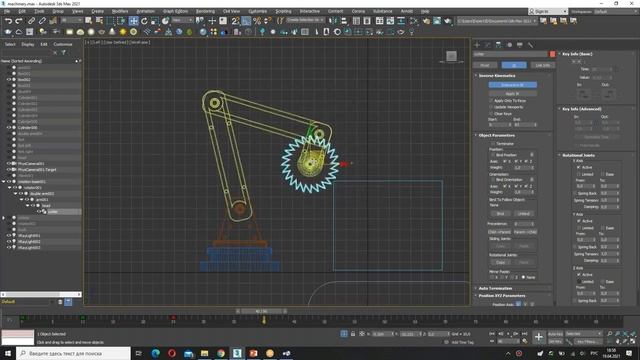Toggle the Percent Snap icon
The width and height of the screenshot is (640, 360).
point(257,20)
